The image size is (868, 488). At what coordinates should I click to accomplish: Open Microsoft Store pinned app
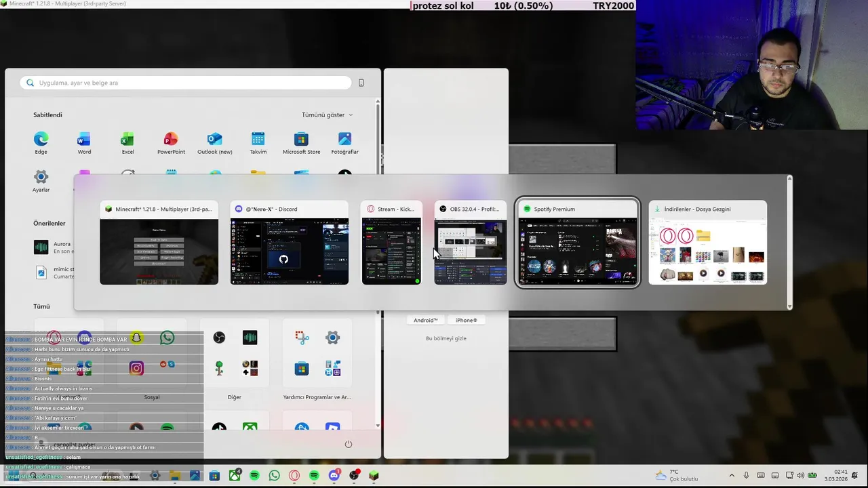coord(301,143)
